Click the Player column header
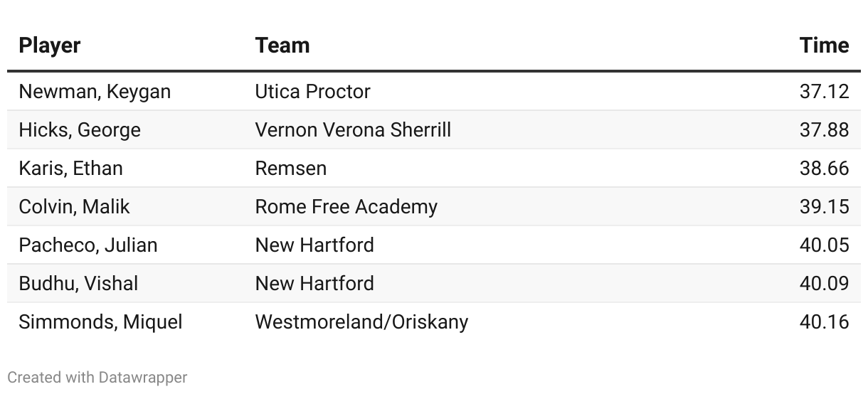Screen dimensions: 868x394 point(50,46)
